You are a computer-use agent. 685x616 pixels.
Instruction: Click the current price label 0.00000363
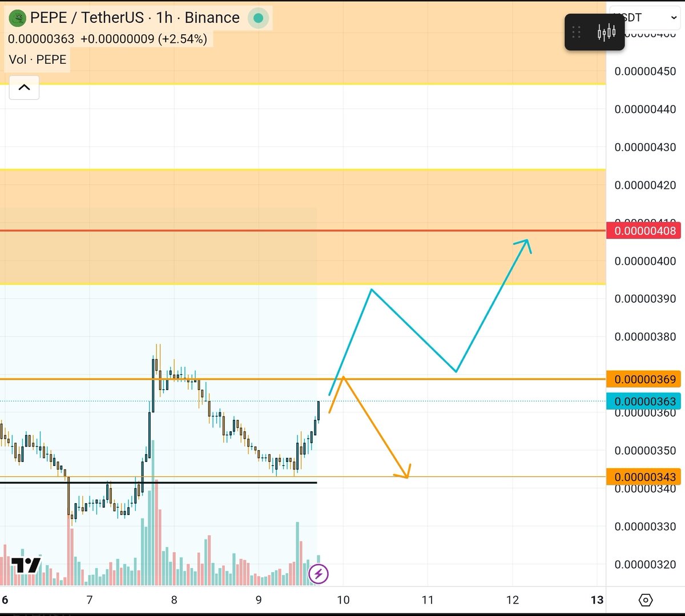click(644, 401)
